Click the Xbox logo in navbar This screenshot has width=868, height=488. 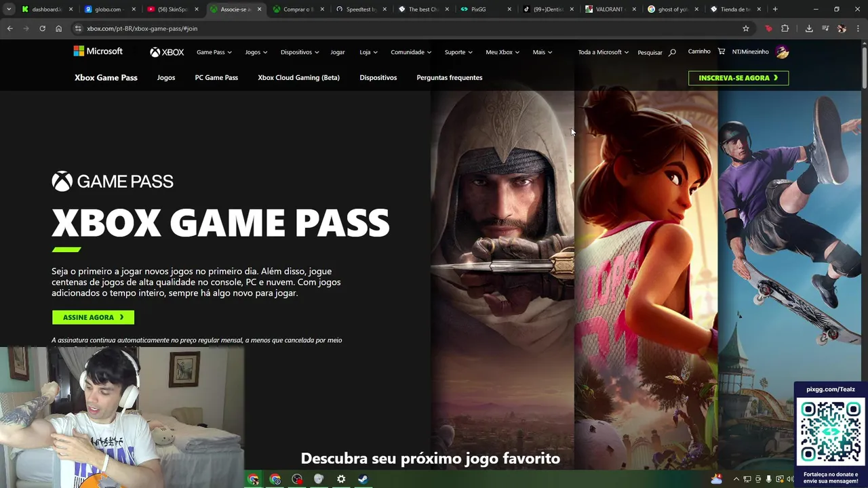[167, 52]
